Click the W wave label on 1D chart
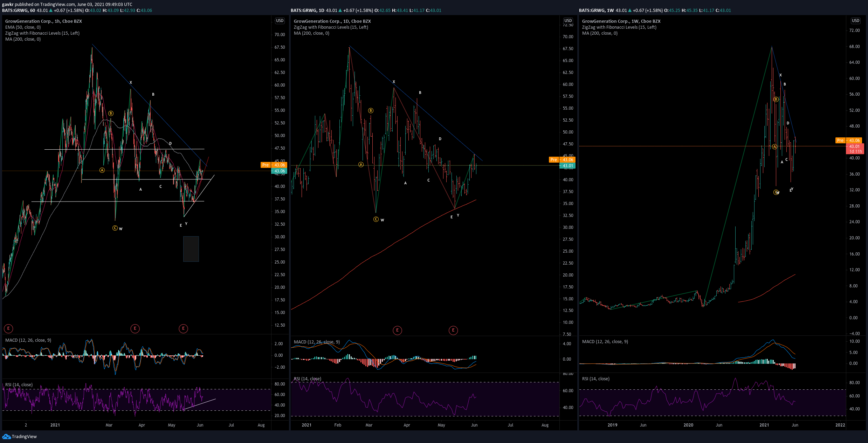The width and height of the screenshot is (868, 443). pos(382,220)
